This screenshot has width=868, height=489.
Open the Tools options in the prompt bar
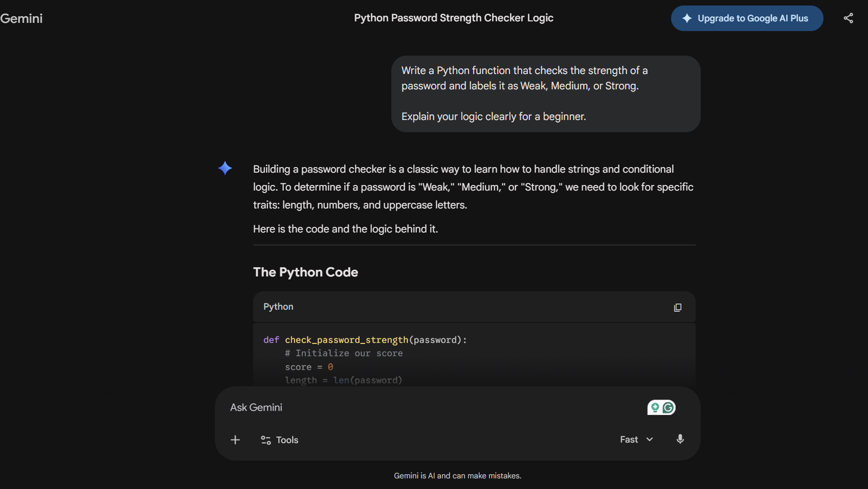point(279,440)
